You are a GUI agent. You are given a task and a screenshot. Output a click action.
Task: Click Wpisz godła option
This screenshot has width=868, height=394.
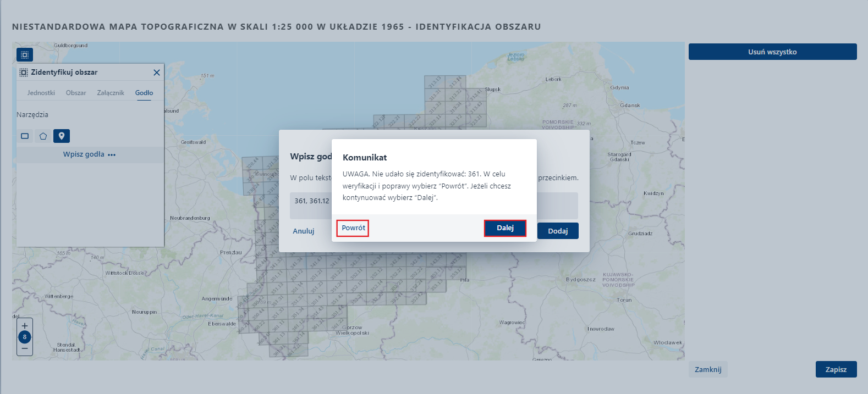coord(90,154)
